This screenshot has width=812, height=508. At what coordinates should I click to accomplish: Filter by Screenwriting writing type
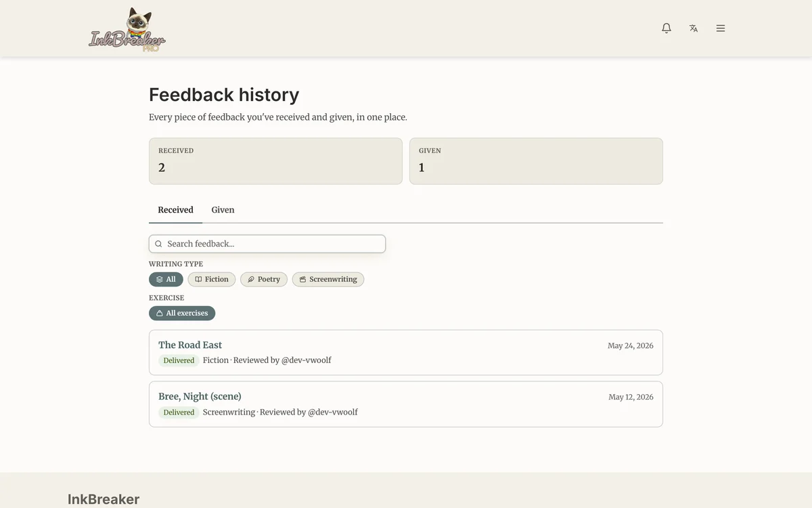(x=328, y=279)
